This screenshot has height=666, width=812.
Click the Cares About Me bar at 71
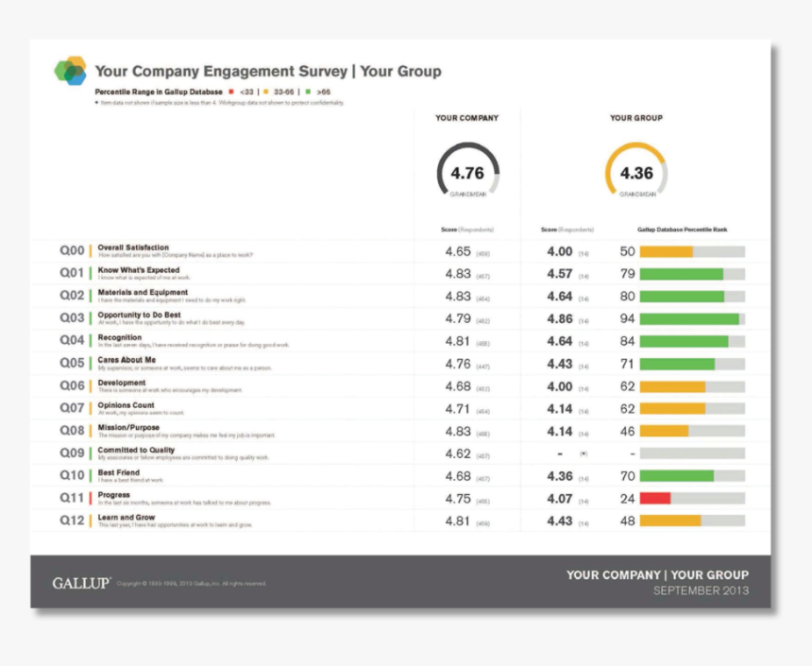pyautogui.click(x=692, y=365)
